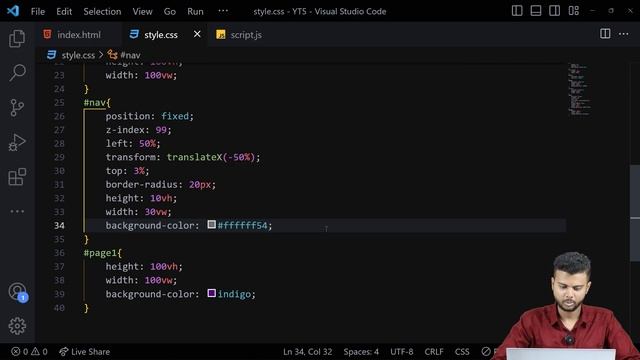640x360 pixels.
Task: Change language mode CSS
Action: pos(462,351)
